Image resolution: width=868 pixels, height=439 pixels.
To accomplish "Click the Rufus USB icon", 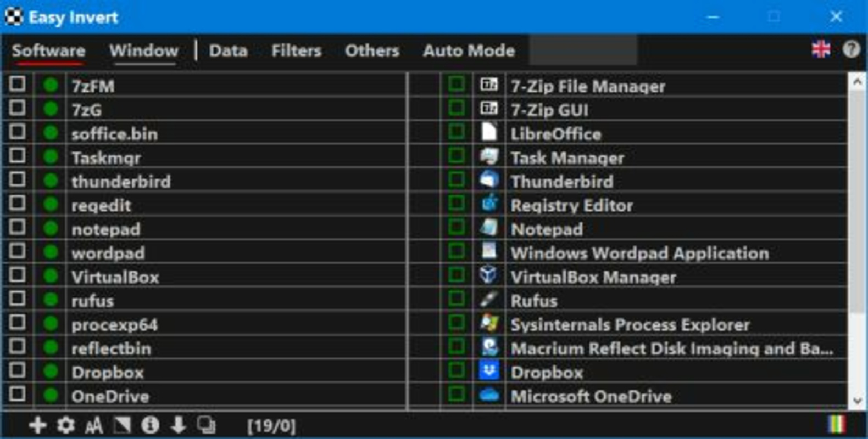I will [489, 299].
